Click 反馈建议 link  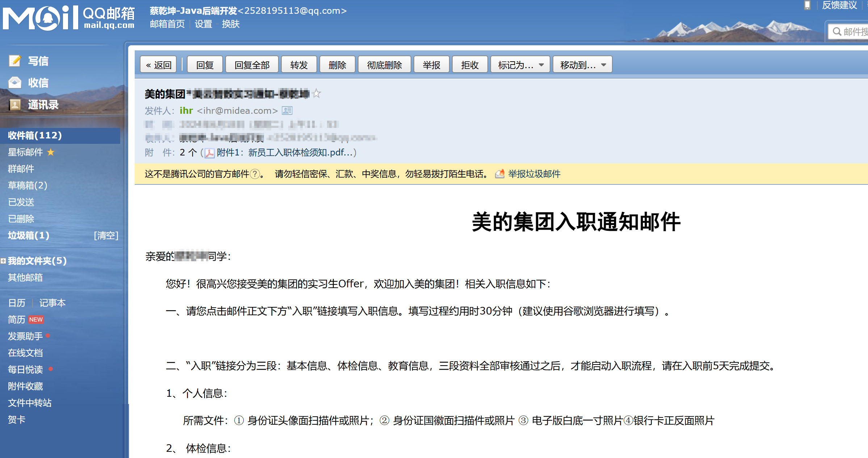pyautogui.click(x=840, y=5)
